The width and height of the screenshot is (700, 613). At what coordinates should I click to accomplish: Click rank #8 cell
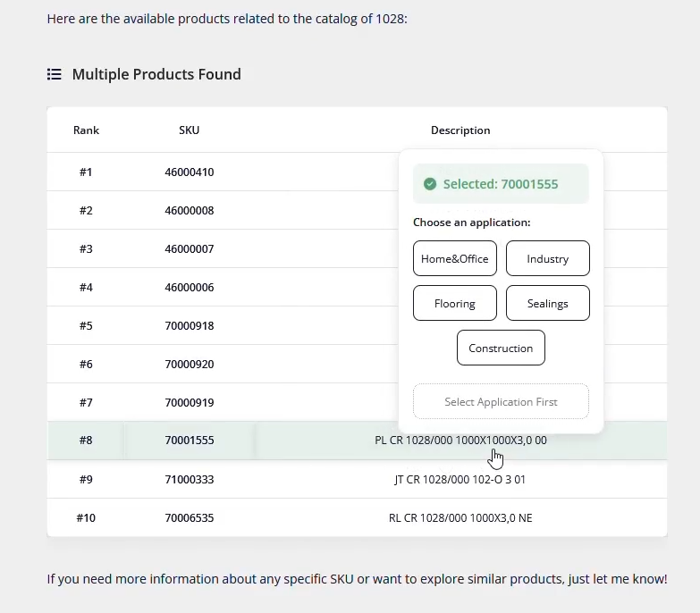pos(86,441)
